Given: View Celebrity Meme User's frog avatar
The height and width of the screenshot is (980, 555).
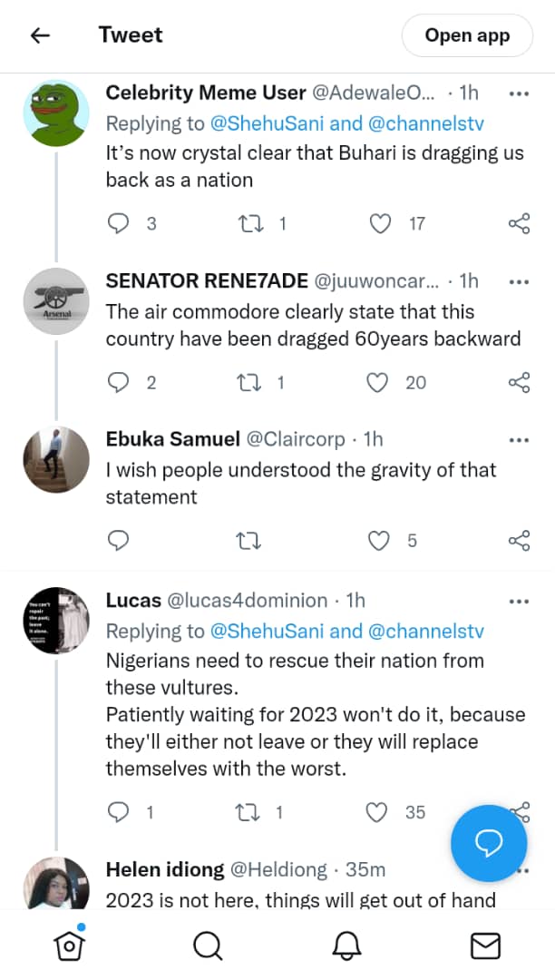Looking at the screenshot, I should [x=55, y=113].
